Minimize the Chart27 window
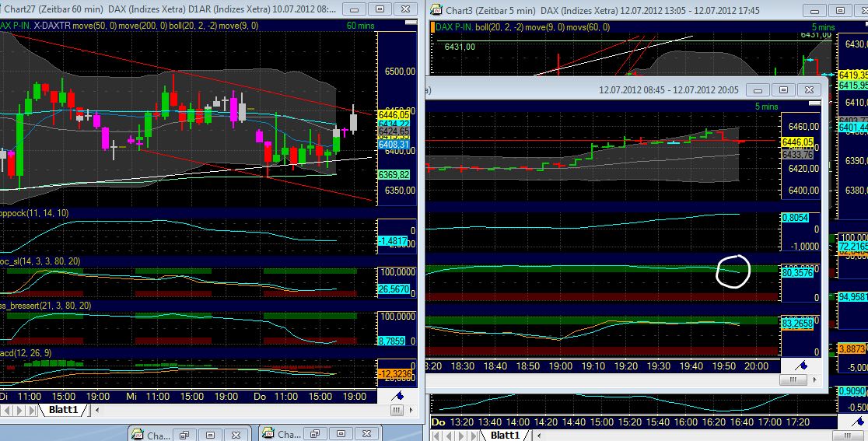Screen dimensions: 868x441 click(354, 9)
